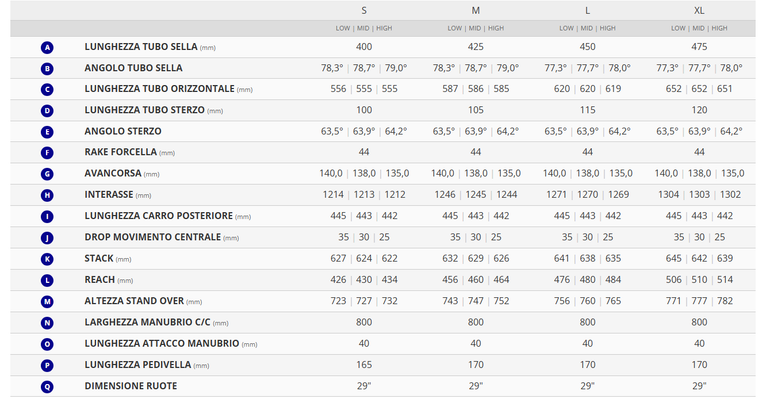
Task: Click the blue B icon for Angolo Tubo Sella
Action: [x=47, y=69]
